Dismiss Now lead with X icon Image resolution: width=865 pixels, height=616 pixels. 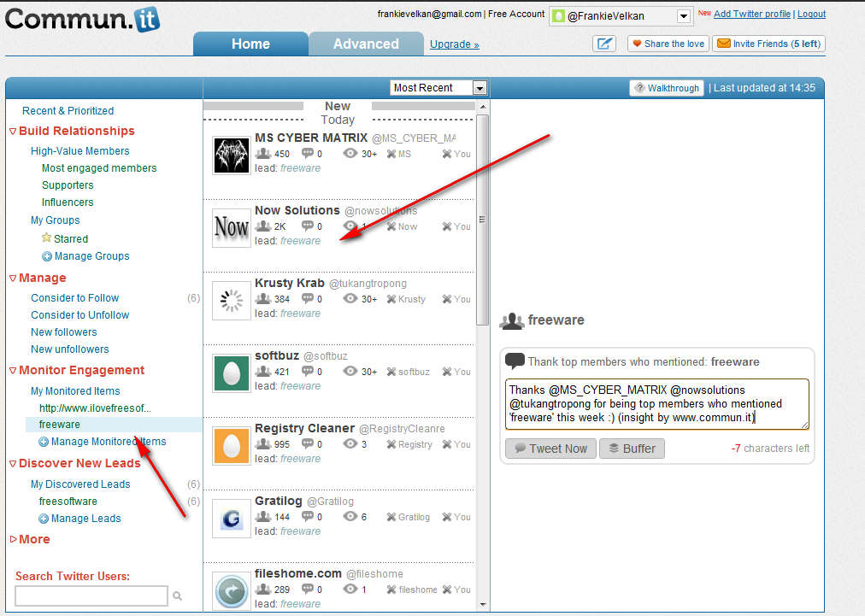click(x=391, y=226)
